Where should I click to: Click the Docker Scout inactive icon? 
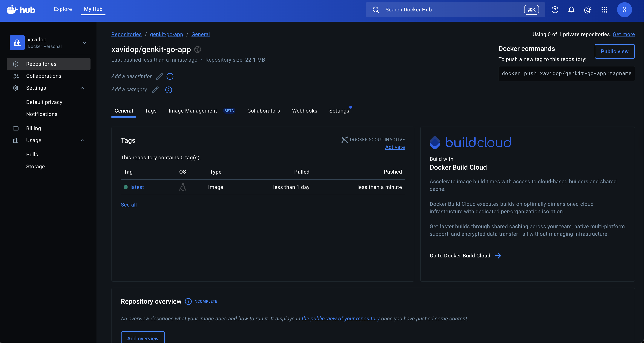click(x=344, y=139)
